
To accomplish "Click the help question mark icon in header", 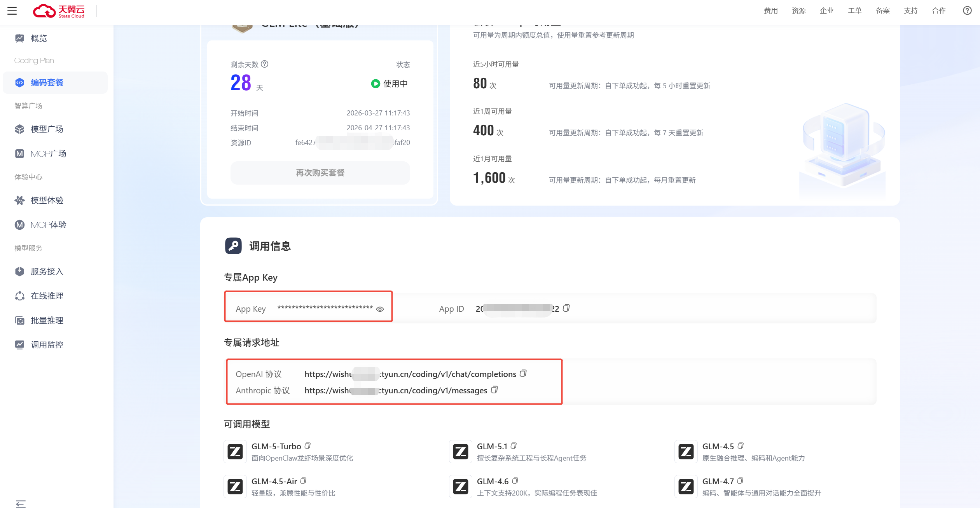I will (x=967, y=10).
